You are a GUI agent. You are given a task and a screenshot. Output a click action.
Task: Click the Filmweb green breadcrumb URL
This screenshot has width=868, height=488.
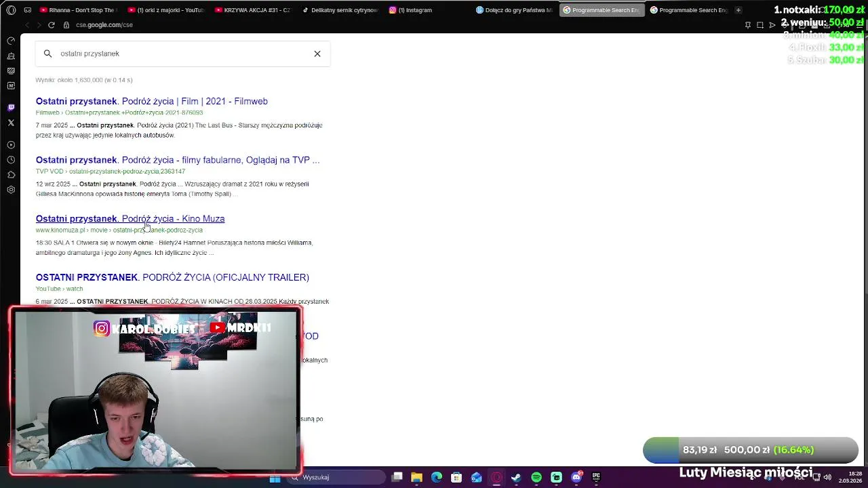click(x=119, y=113)
